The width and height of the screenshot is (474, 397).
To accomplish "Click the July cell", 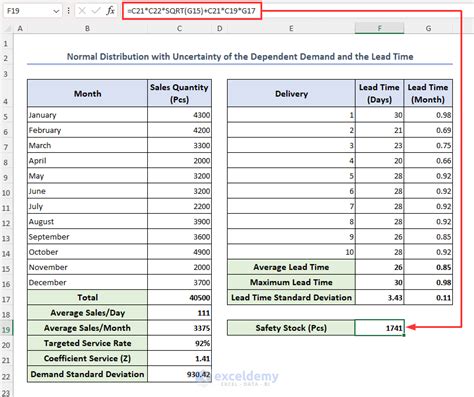I will point(87,206).
